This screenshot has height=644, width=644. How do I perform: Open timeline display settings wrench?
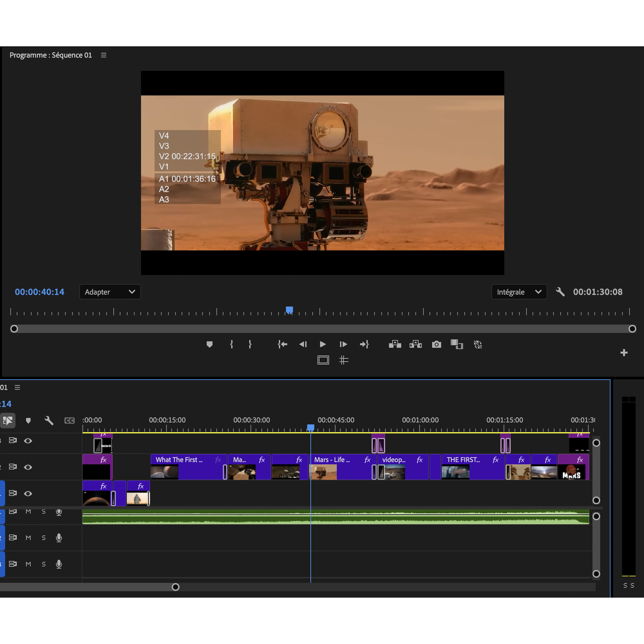coord(49,420)
